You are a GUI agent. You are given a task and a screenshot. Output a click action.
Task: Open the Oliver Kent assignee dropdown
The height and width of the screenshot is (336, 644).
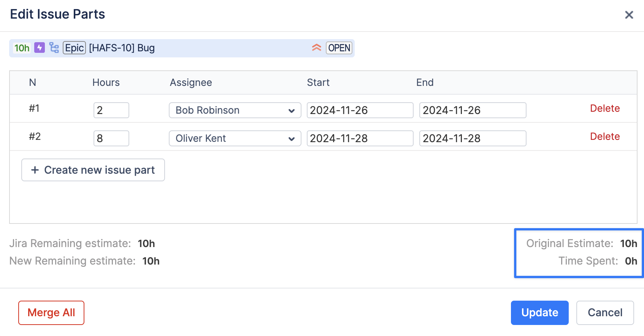tap(235, 138)
